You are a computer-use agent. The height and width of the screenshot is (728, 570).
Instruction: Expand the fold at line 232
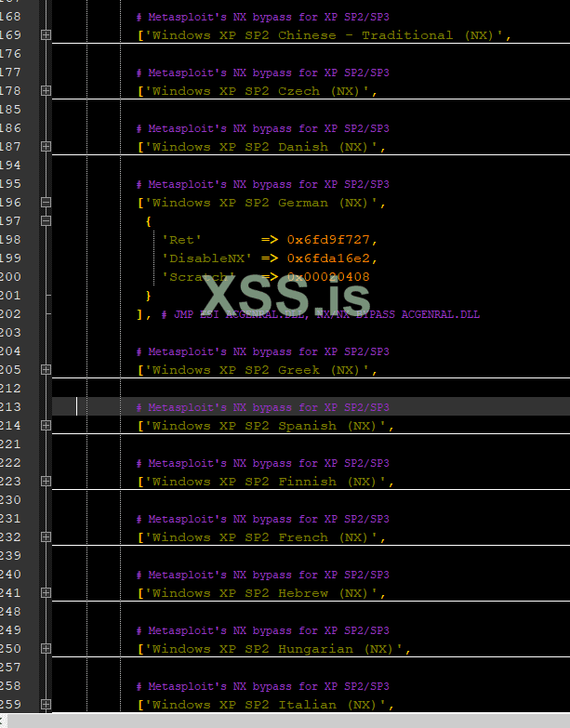[x=46, y=536]
